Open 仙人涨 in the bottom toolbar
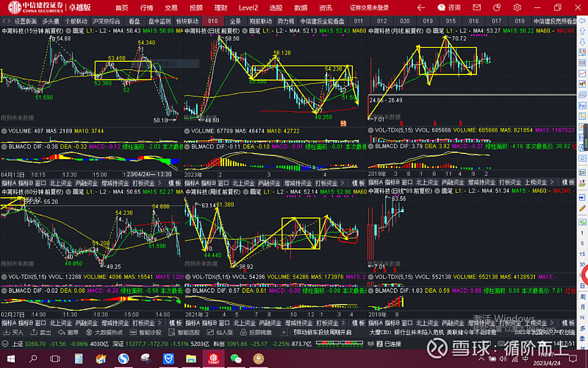 tap(220, 333)
